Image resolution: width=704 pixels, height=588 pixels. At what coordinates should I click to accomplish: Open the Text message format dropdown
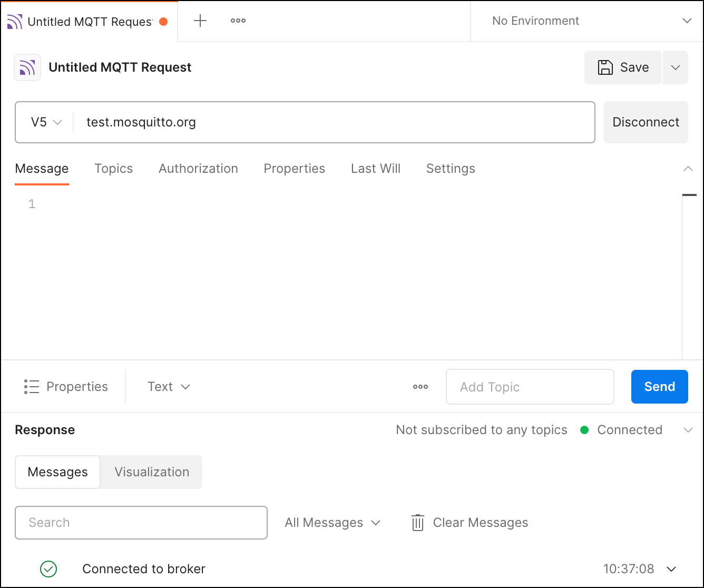click(x=169, y=386)
